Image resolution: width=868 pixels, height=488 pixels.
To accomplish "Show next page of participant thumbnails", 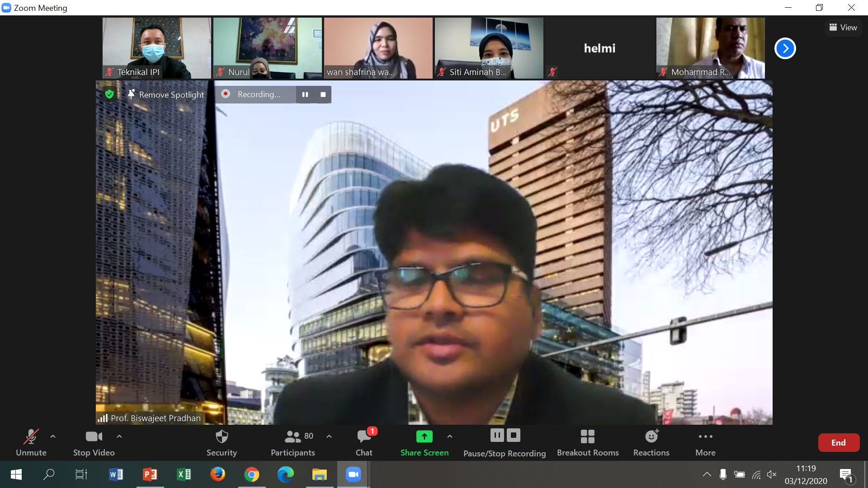I will tap(785, 48).
